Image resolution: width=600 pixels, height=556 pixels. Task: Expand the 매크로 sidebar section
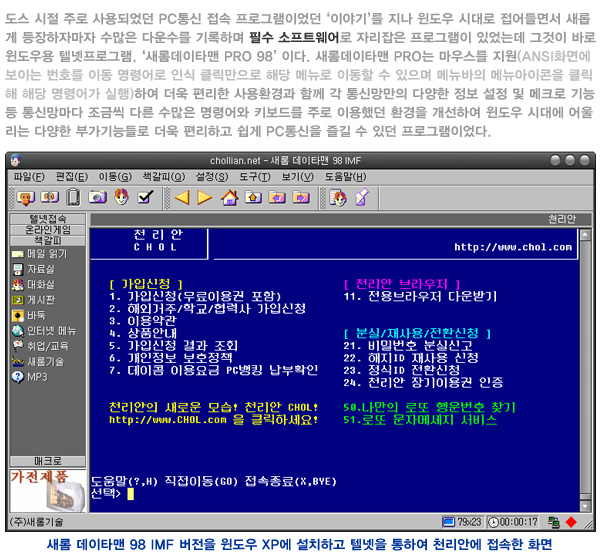[48, 461]
